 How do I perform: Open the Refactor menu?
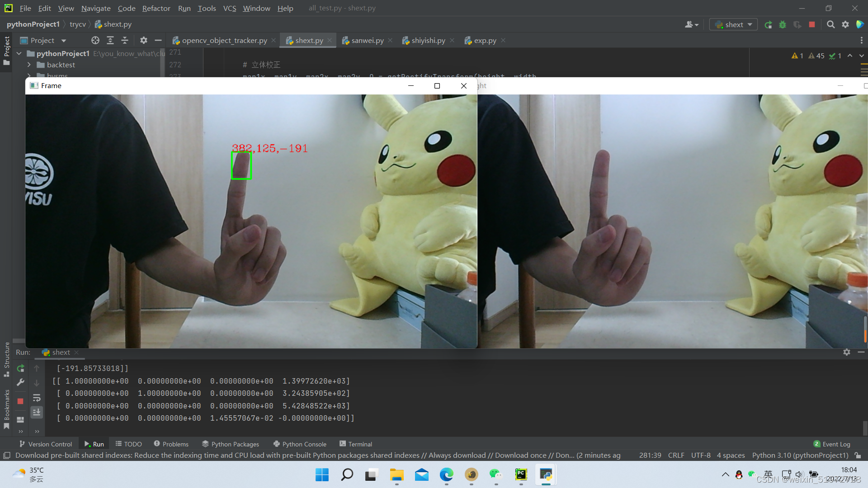coord(156,8)
